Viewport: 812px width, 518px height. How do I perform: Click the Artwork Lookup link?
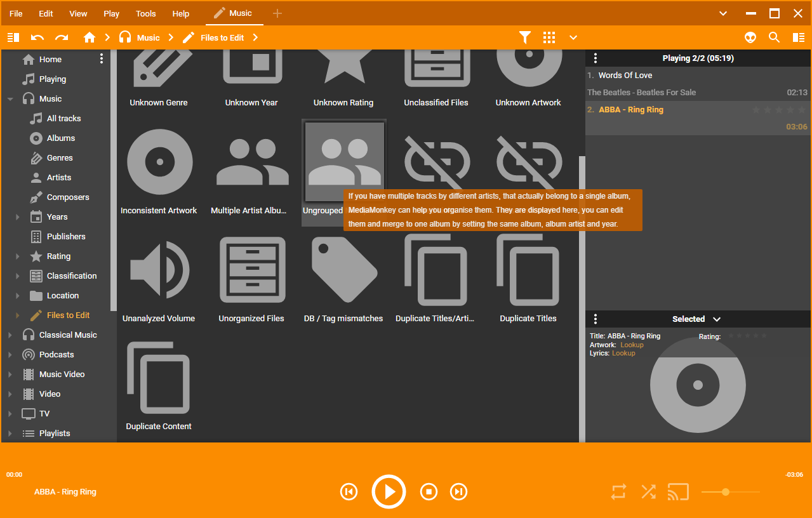click(x=632, y=345)
